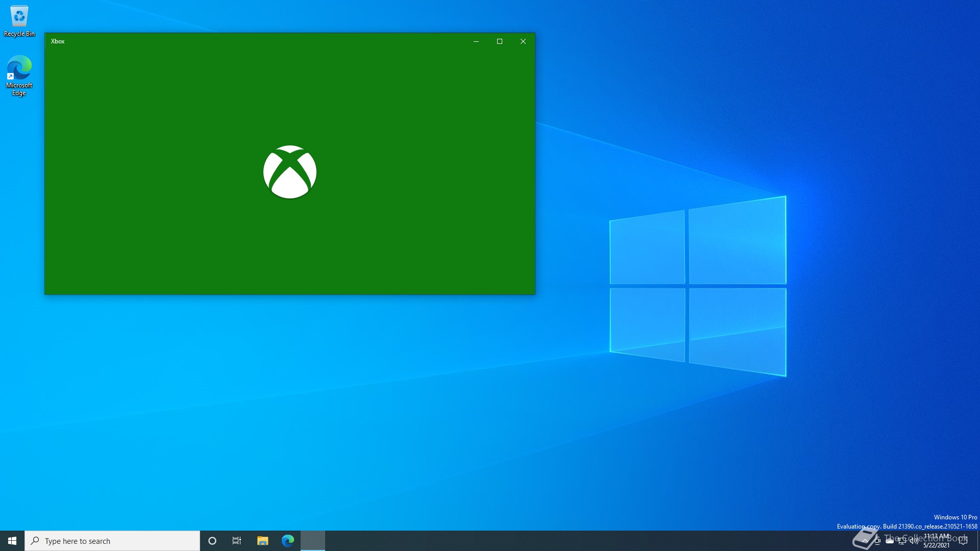Launch Microsoft Edge from the taskbar
The height and width of the screenshot is (551, 980).
288,541
